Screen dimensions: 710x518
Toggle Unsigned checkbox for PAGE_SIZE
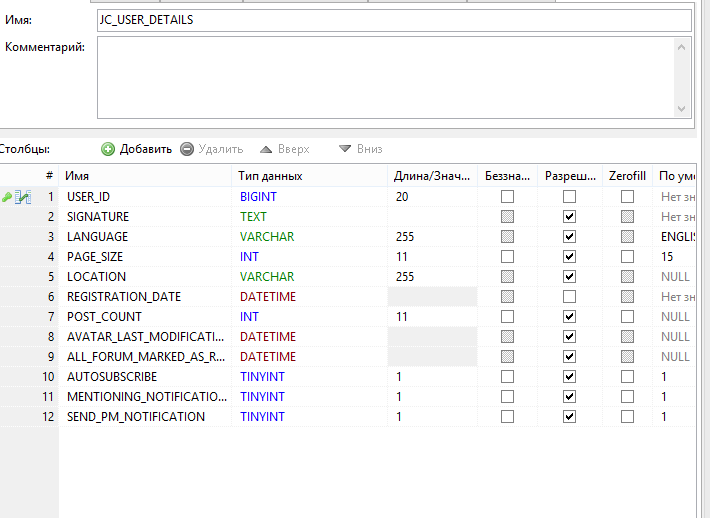pos(507,257)
